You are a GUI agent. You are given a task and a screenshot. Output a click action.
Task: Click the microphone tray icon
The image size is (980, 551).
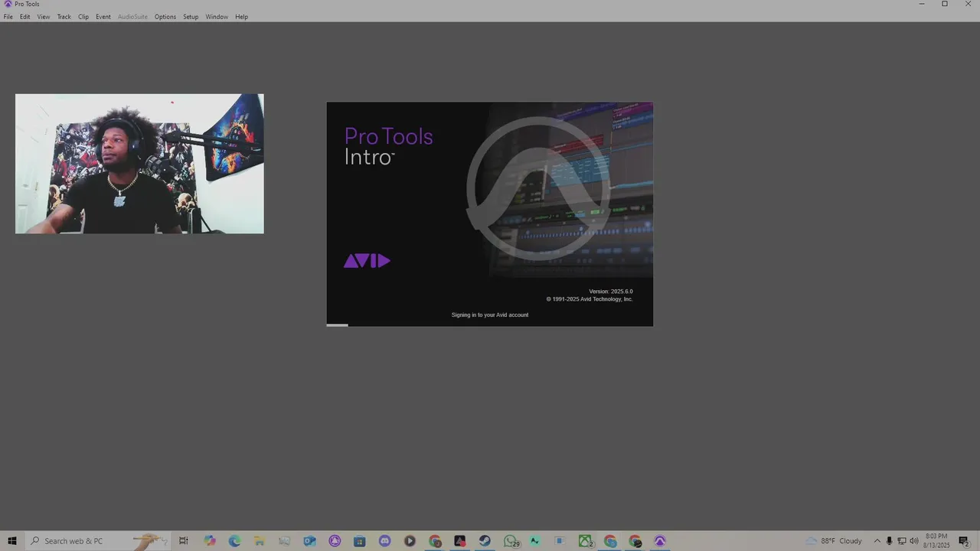coord(890,541)
